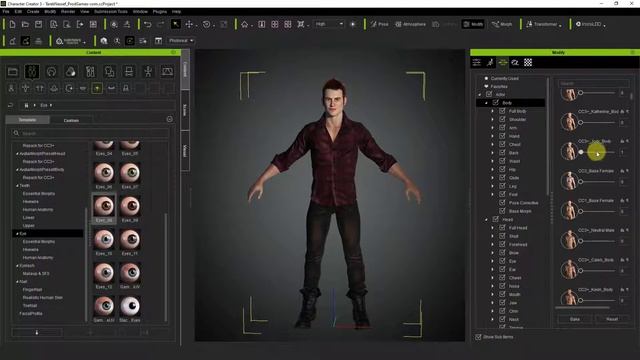The image size is (640, 360).
Task: Expand the Mouth tree node
Action: pyautogui.click(x=493, y=294)
